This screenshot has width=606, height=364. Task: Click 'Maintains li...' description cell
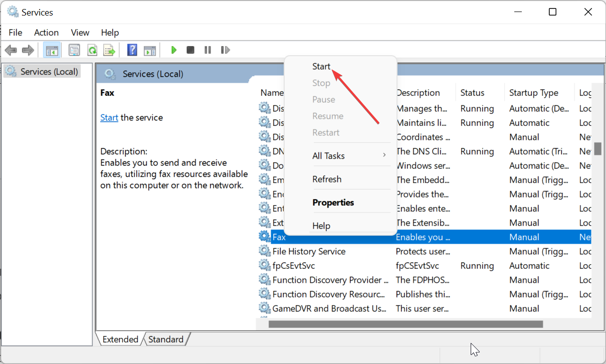(x=422, y=123)
